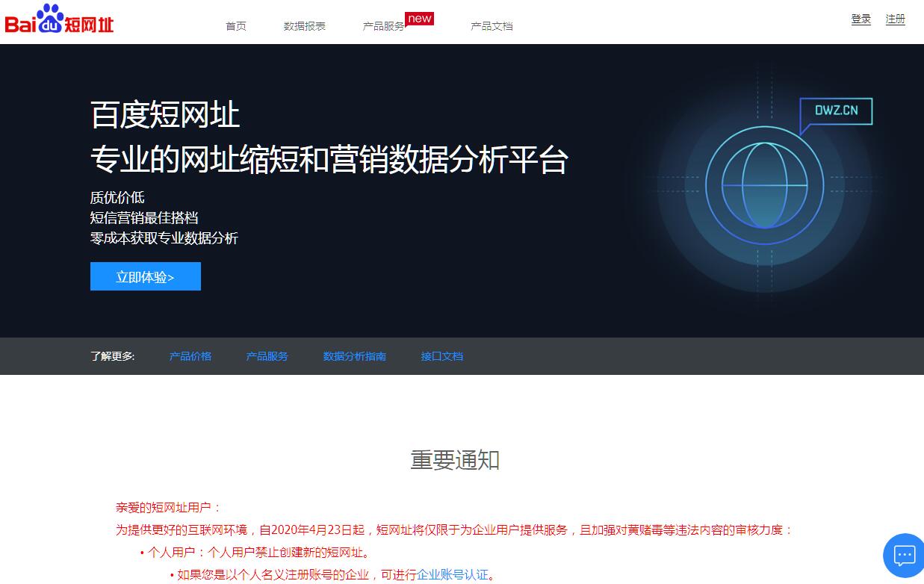Viewport: 924px width, 584px height.
Task: Open the 产品价格 link
Action: click(x=190, y=356)
